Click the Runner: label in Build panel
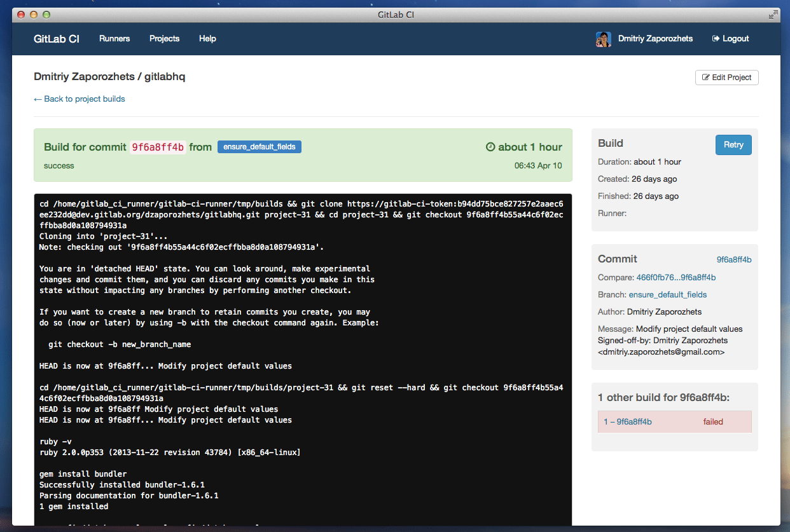 point(612,214)
